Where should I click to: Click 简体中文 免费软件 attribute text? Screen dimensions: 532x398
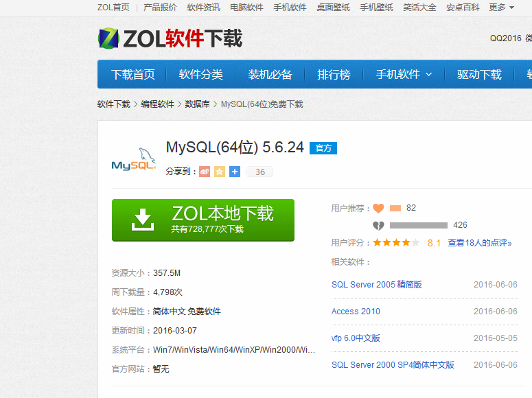coord(187,312)
